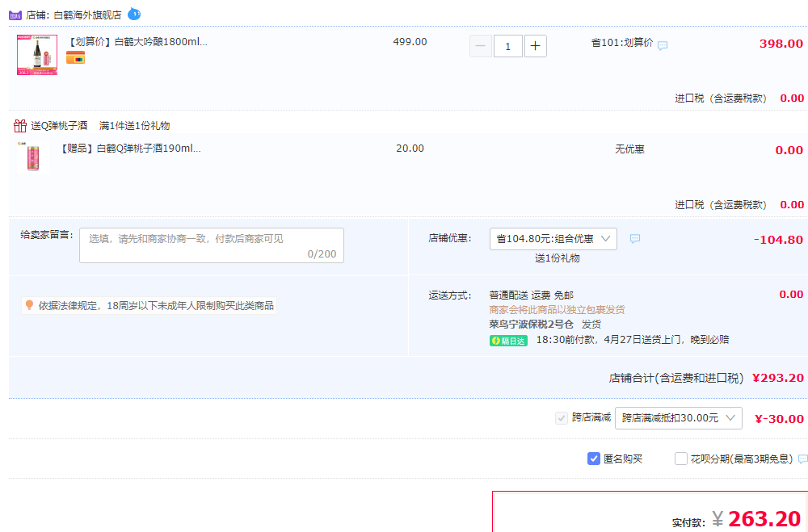Image resolution: width=808 pixels, height=532 pixels.
Task: Click the comment icon beside 省101:划算价
Action: click(x=663, y=45)
